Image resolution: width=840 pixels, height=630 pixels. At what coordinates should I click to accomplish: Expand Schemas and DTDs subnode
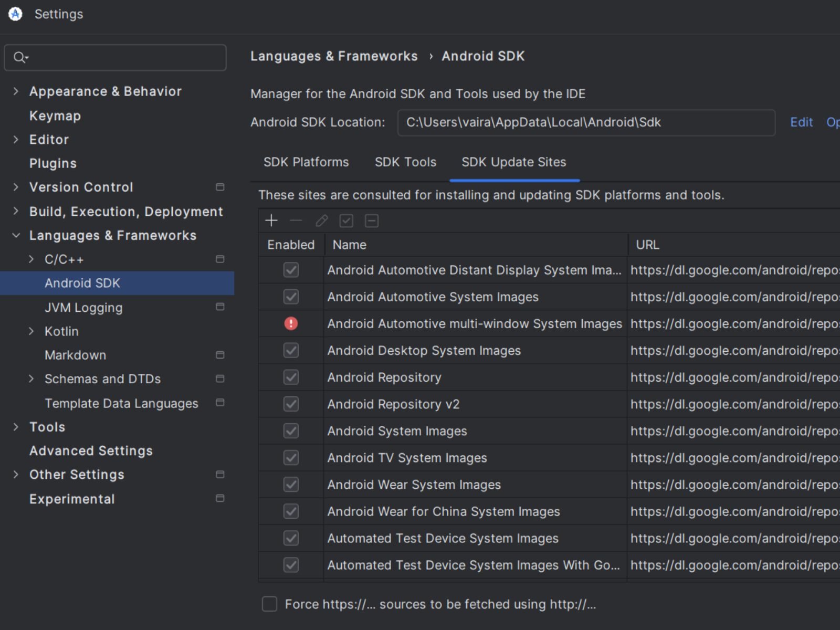pos(31,379)
